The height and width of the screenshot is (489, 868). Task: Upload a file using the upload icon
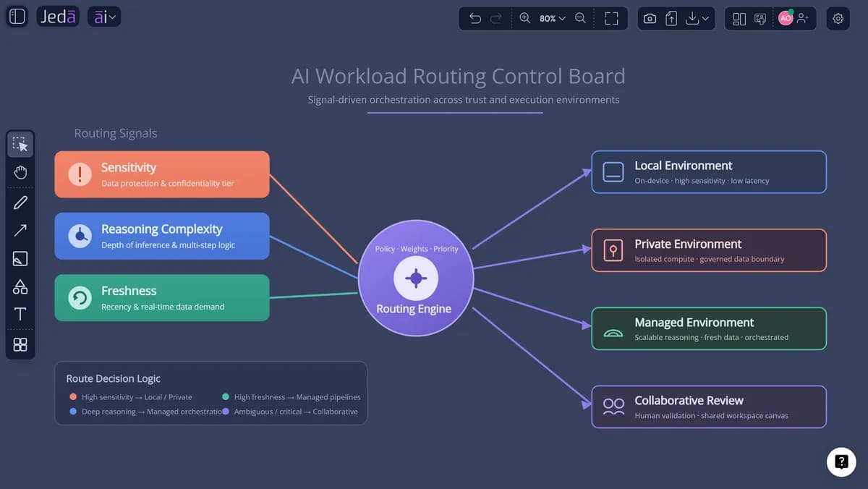(x=671, y=19)
